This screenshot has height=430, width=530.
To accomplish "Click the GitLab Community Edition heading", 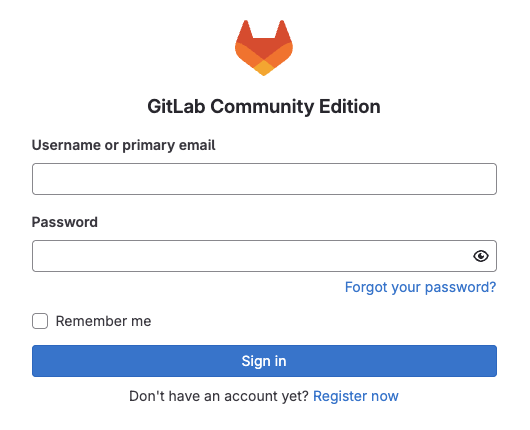I will pyautogui.click(x=264, y=106).
